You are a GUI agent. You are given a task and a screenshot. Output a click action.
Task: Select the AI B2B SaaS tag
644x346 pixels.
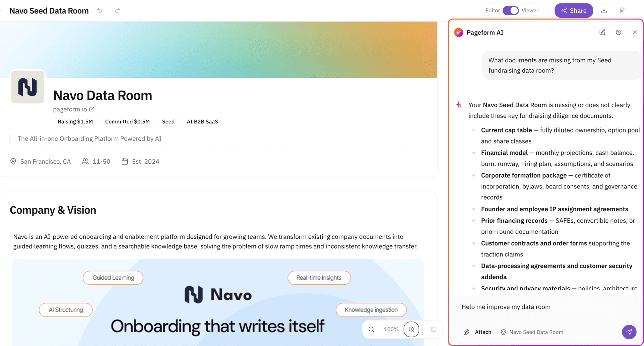click(202, 121)
